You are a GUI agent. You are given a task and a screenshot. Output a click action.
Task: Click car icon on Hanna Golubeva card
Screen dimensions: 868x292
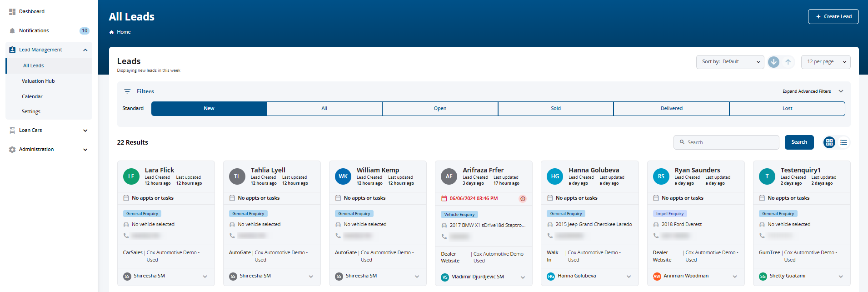[x=550, y=225]
